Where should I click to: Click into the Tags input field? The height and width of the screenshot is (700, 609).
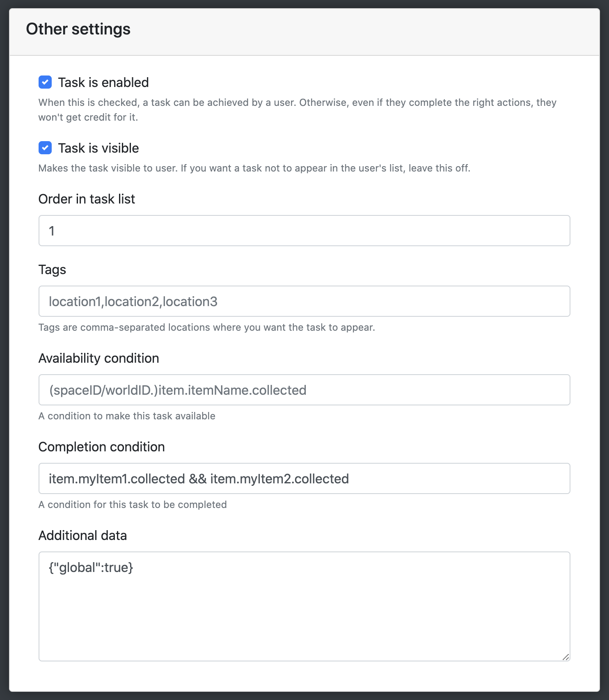coord(304,301)
